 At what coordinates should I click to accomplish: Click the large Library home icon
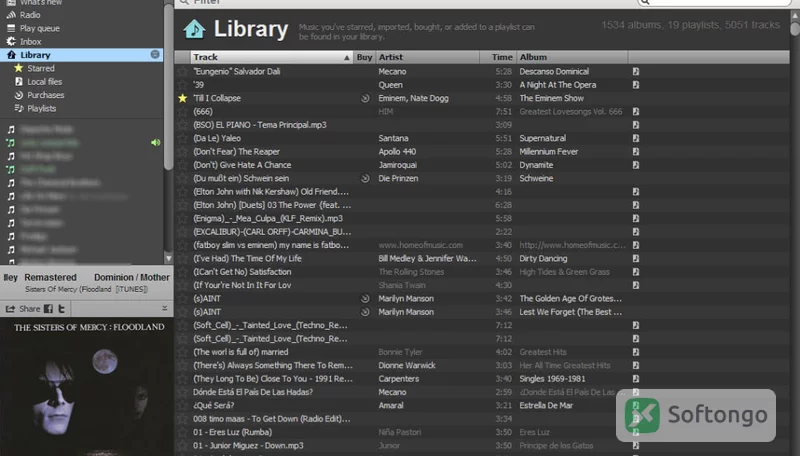tap(194, 29)
